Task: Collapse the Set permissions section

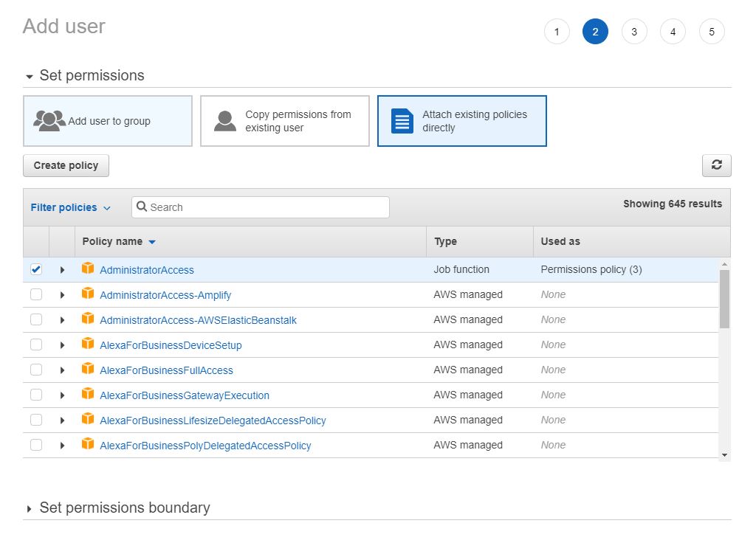Action: coord(30,76)
